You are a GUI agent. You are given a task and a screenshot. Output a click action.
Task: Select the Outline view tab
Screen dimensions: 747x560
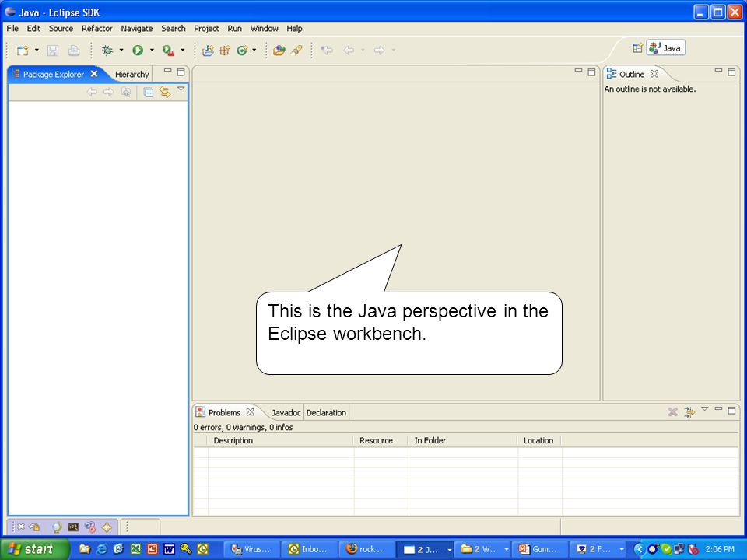[632, 75]
